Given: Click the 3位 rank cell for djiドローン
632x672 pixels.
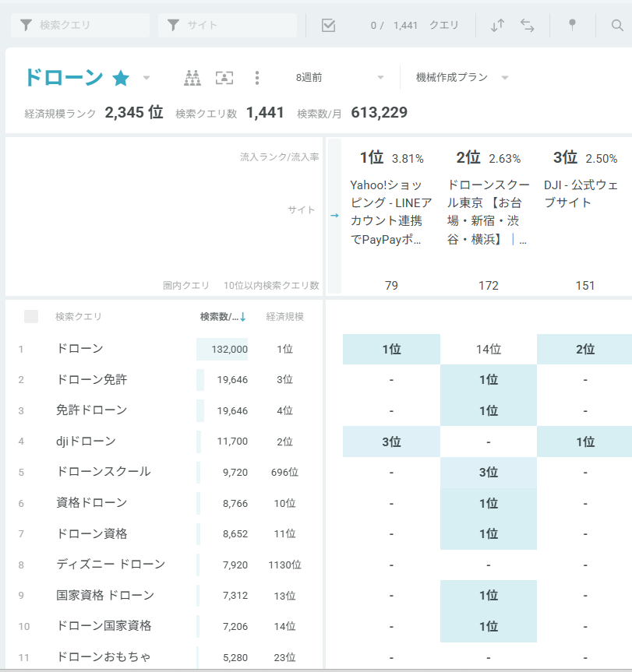Looking at the screenshot, I should pos(391,442).
